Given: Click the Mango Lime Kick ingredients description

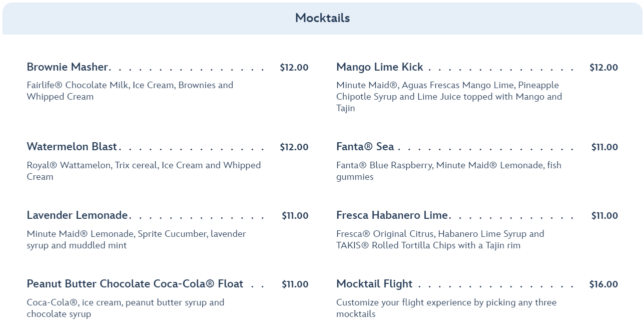Looking at the screenshot, I should coord(448,96).
